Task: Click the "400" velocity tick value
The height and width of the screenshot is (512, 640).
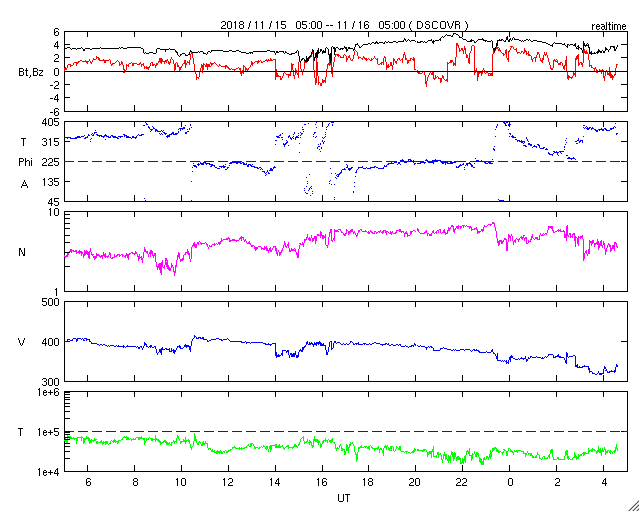Action: coord(50,342)
